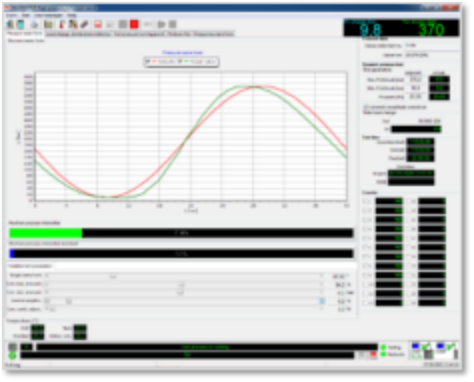Click the printer icon in the toolbar

pyautogui.click(x=34, y=24)
